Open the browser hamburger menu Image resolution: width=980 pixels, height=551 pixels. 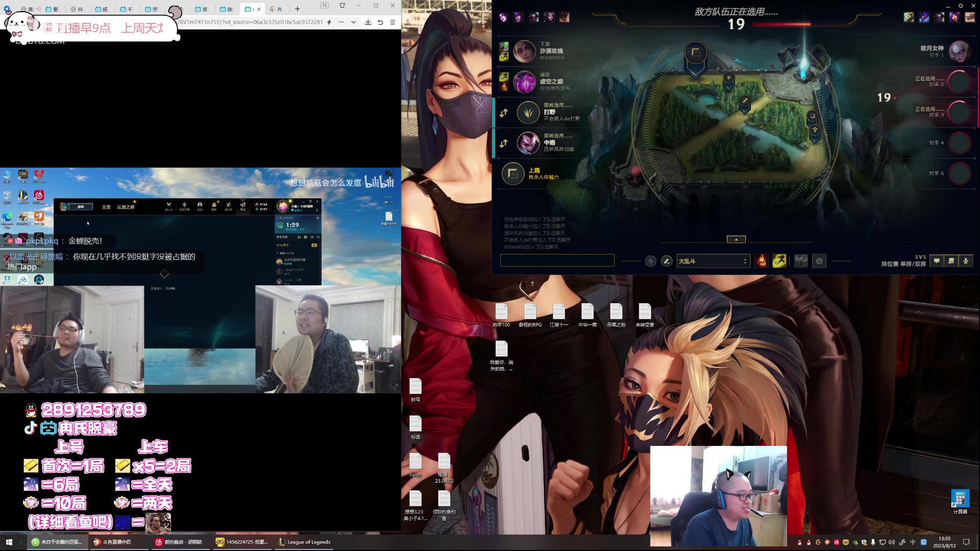coord(393,22)
